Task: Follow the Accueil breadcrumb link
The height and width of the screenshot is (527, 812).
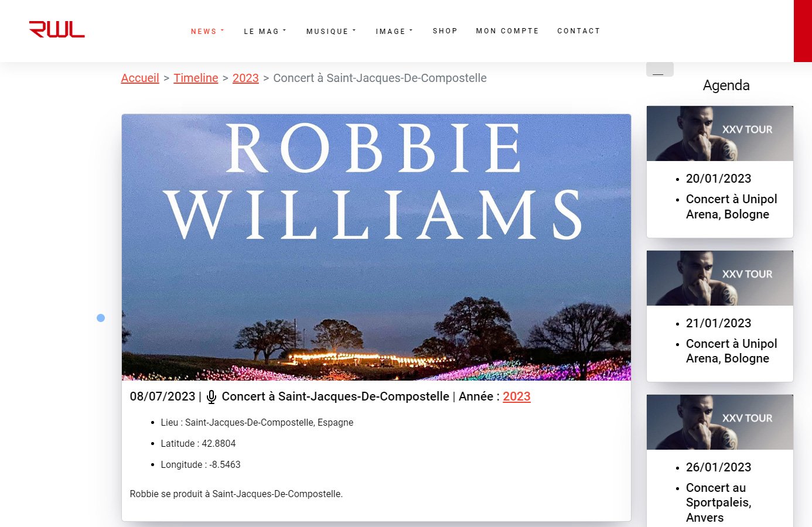Action: click(140, 78)
